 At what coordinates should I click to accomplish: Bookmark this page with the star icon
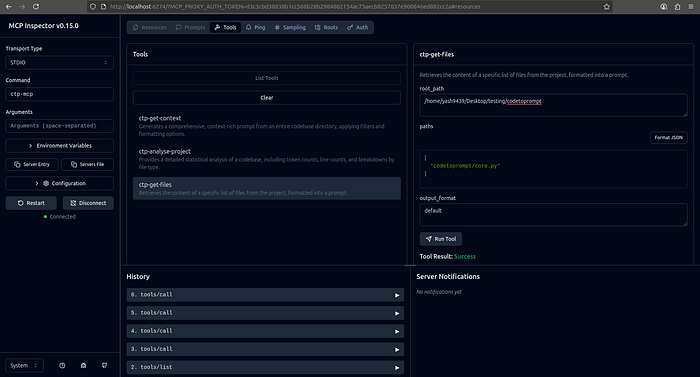point(606,7)
